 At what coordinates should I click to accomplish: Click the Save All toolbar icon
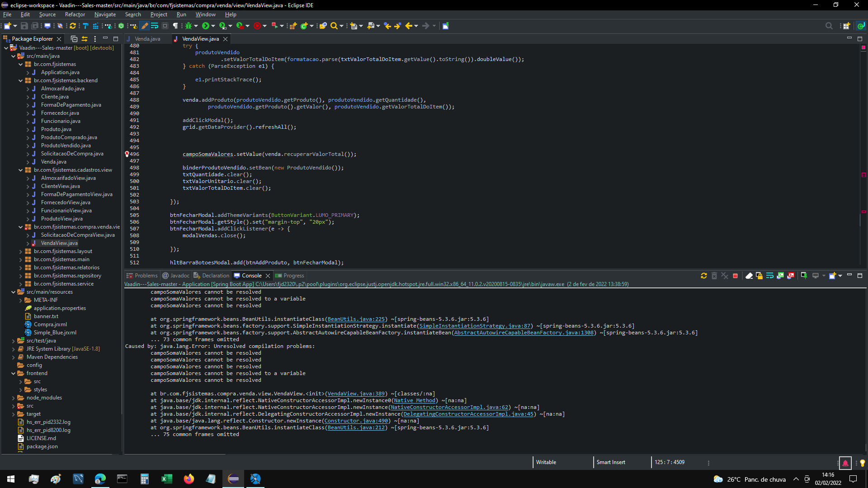tap(34, 26)
